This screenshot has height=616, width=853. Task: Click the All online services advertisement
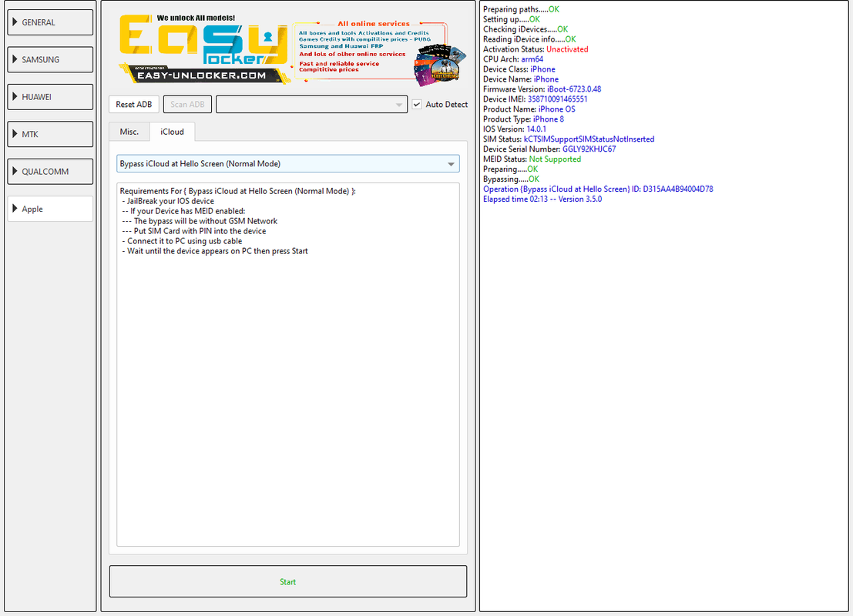[380, 53]
